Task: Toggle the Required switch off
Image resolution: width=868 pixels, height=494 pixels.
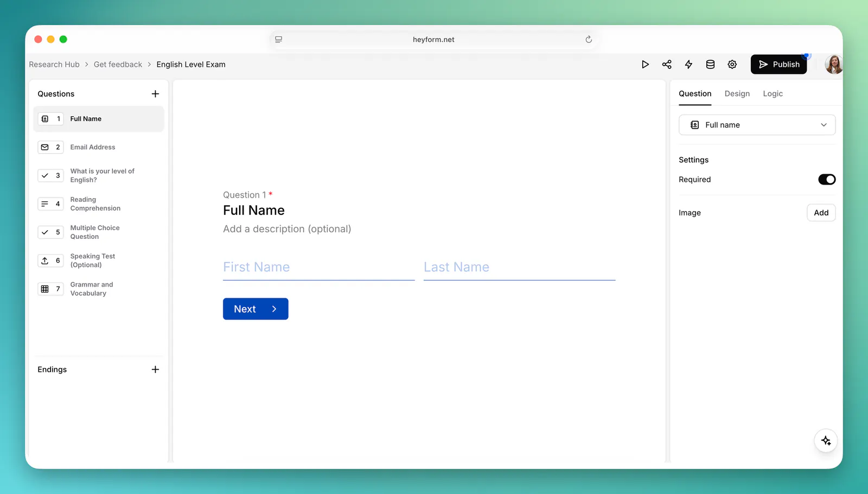Action: pos(827,180)
